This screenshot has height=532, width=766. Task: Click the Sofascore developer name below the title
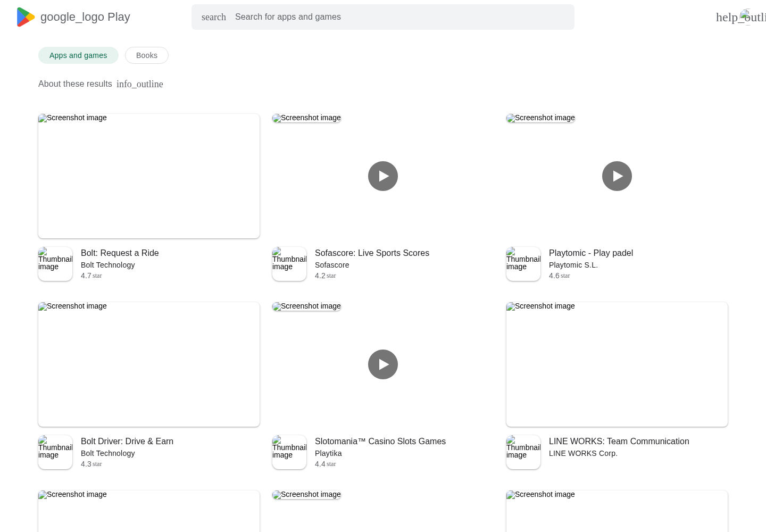[x=332, y=265]
